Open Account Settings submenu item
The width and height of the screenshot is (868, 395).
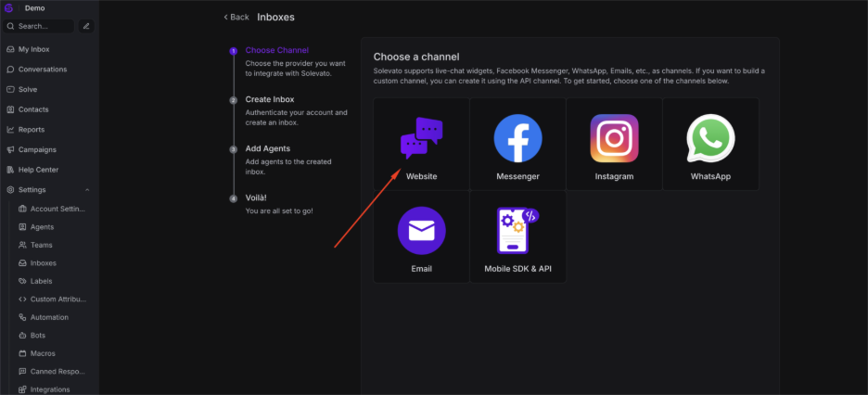coord(57,209)
